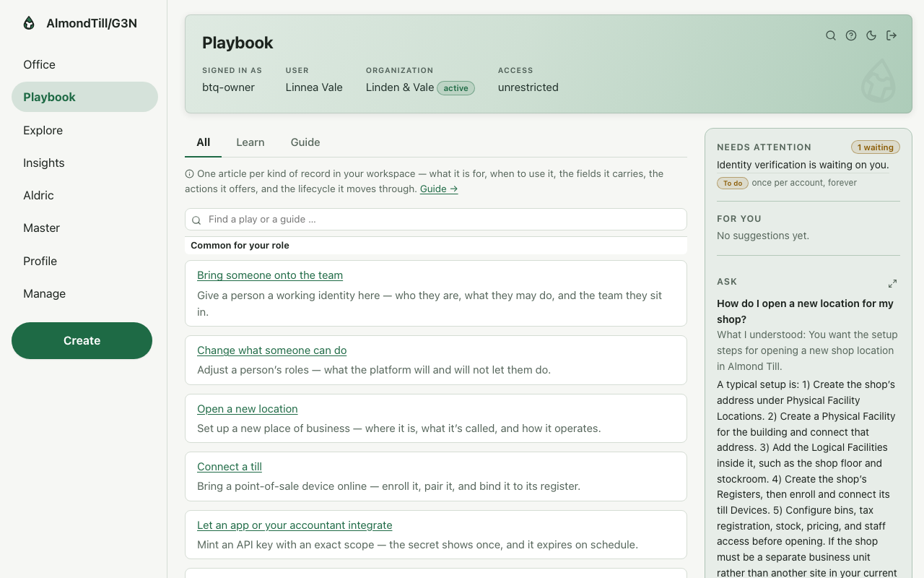Switch to the Guide tab

[305, 142]
